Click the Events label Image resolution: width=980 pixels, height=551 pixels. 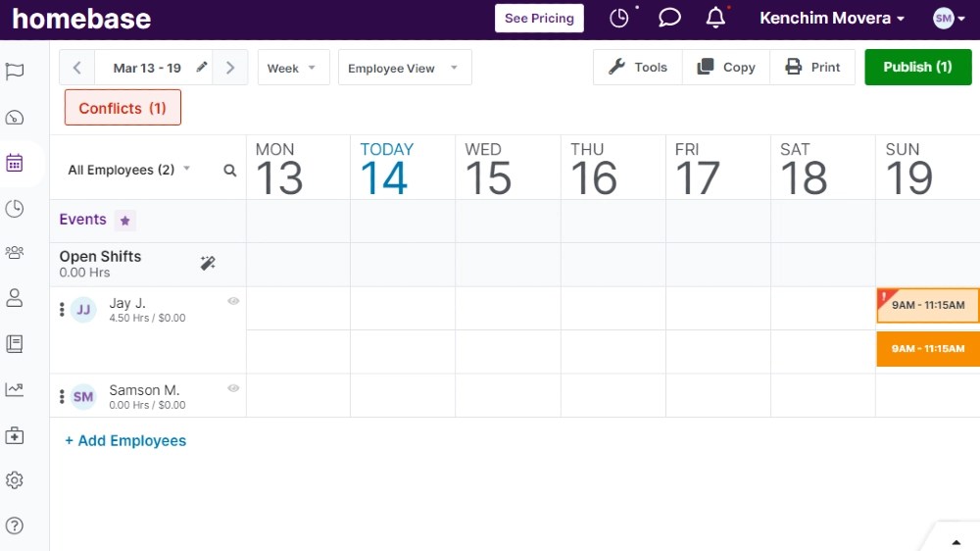click(x=82, y=220)
